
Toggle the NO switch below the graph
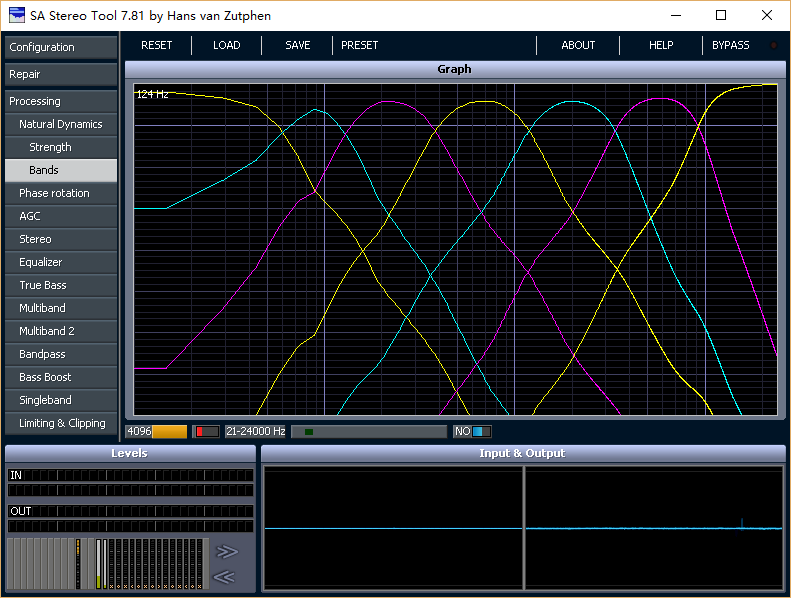pyautogui.click(x=472, y=432)
